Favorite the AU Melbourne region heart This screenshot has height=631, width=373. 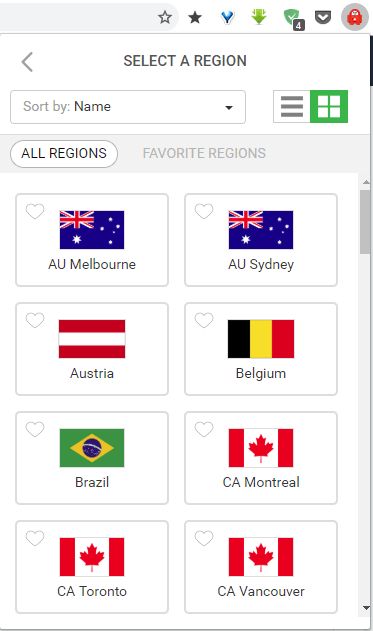coord(35,211)
